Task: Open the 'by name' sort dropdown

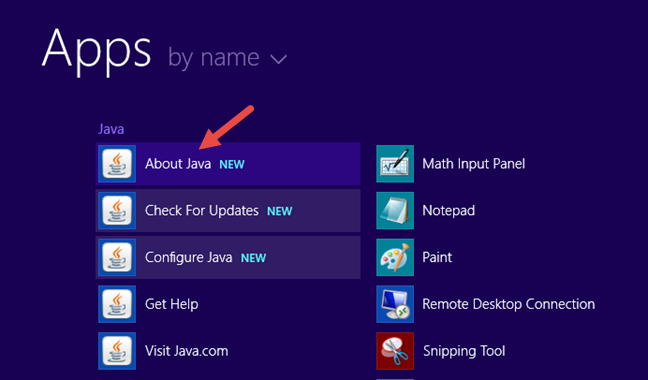Action: (227, 57)
